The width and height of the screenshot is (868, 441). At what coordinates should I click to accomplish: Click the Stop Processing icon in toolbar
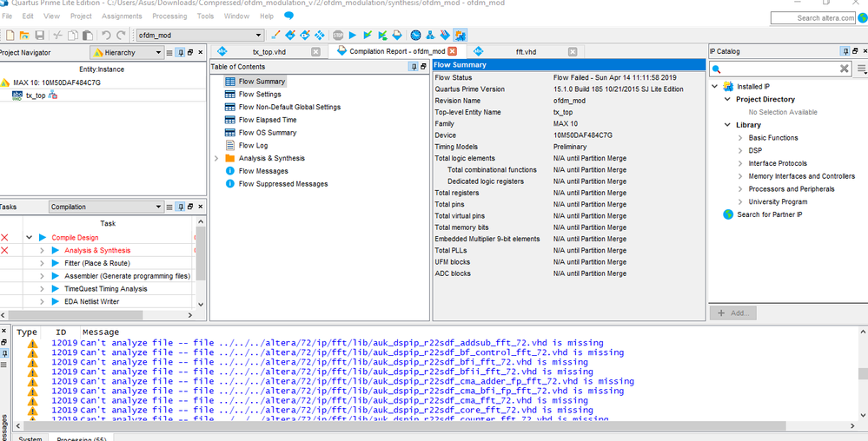[338, 35]
